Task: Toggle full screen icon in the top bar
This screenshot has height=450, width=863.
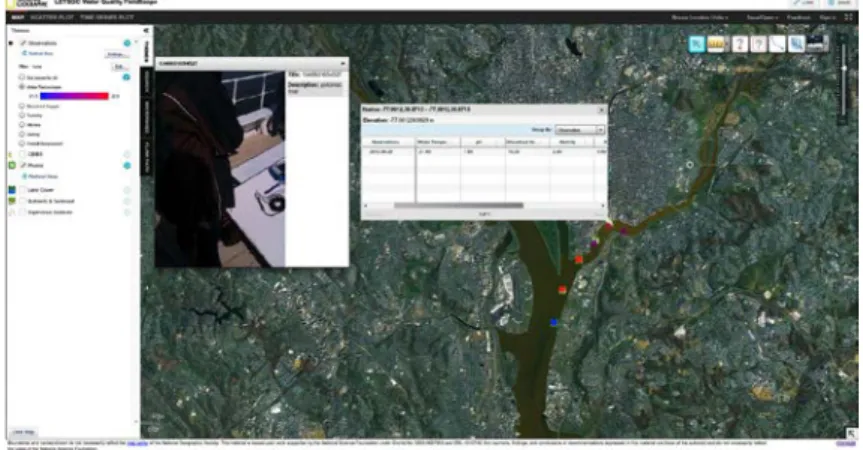Action: (848, 17)
